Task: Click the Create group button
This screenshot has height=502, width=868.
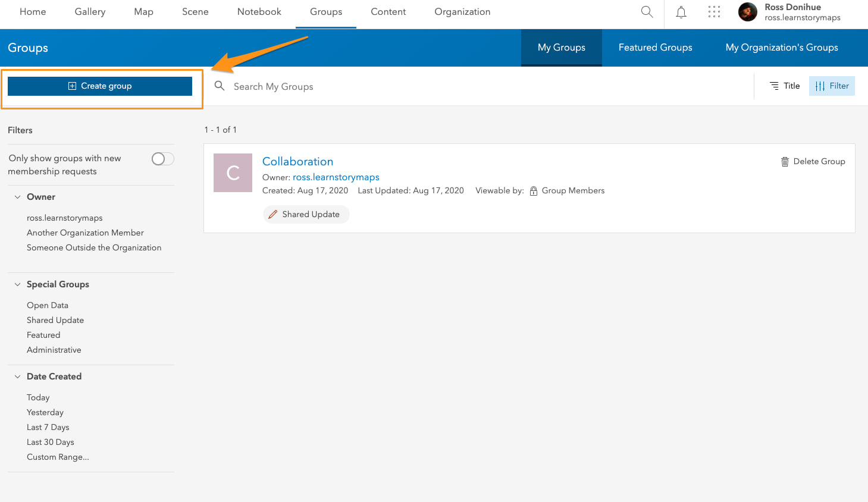Action: (100, 86)
